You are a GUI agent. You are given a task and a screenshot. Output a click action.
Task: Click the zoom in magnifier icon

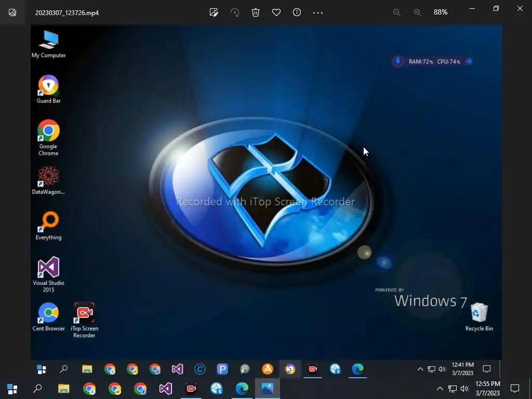point(417,12)
